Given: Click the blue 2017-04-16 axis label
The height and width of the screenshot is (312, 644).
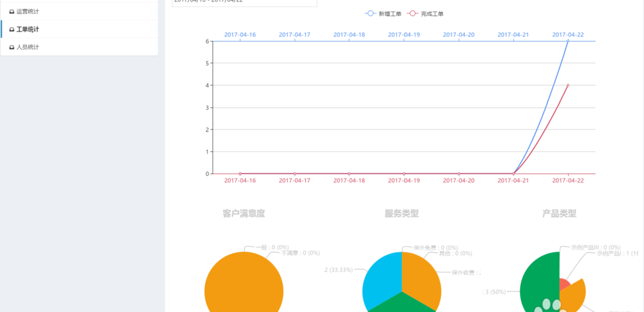Looking at the screenshot, I should click(240, 35).
